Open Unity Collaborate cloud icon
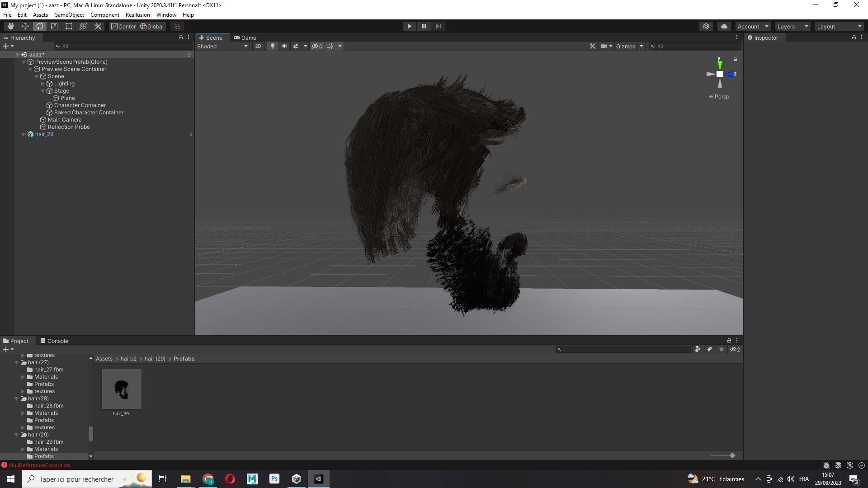Viewport: 868px width, 488px height. point(724,26)
